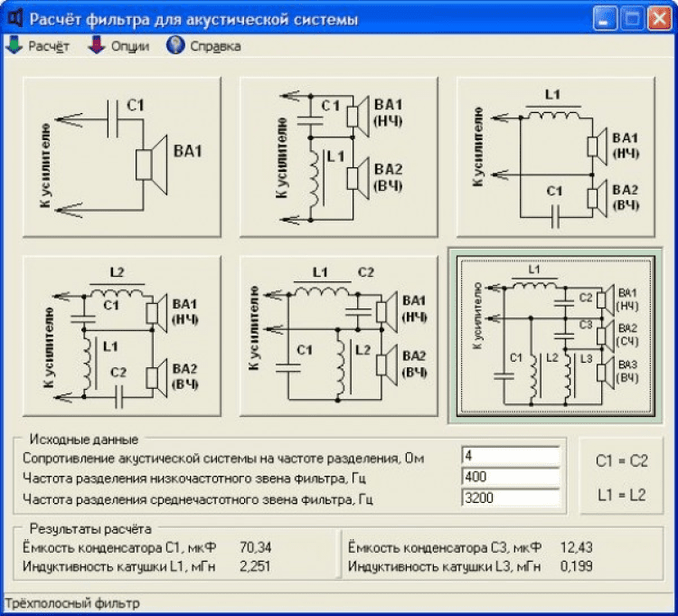
Task: Open the Расчёт menu
Action: pos(49,46)
